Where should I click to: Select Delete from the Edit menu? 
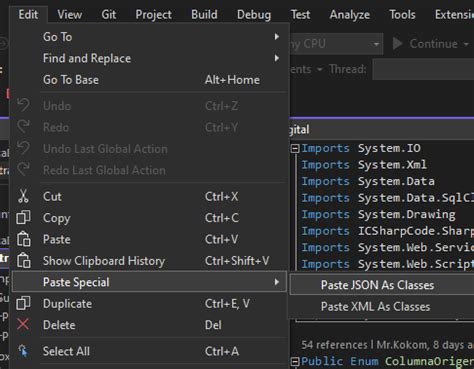(x=149, y=325)
